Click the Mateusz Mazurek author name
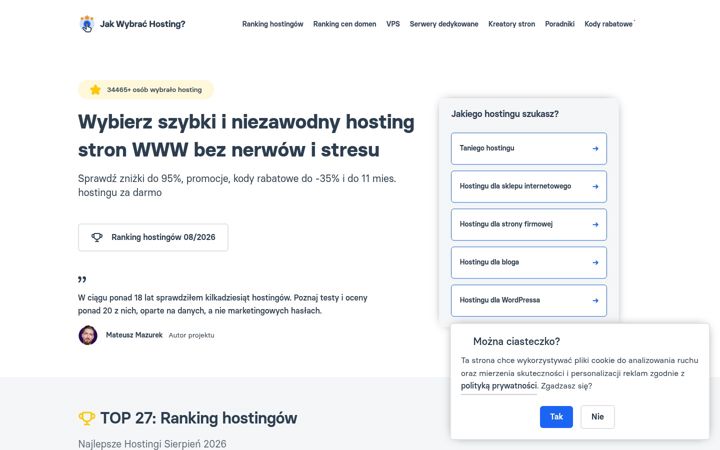Image resolution: width=720 pixels, height=450 pixels. (134, 335)
